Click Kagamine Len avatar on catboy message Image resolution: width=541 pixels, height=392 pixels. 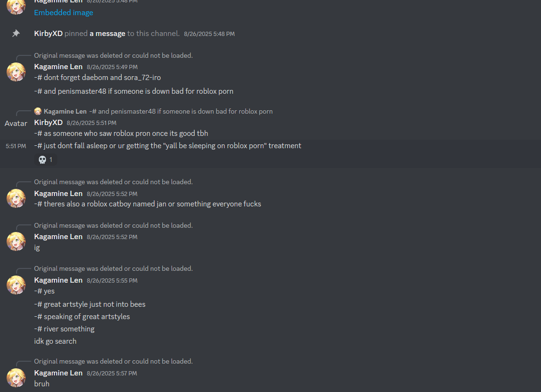(16, 198)
